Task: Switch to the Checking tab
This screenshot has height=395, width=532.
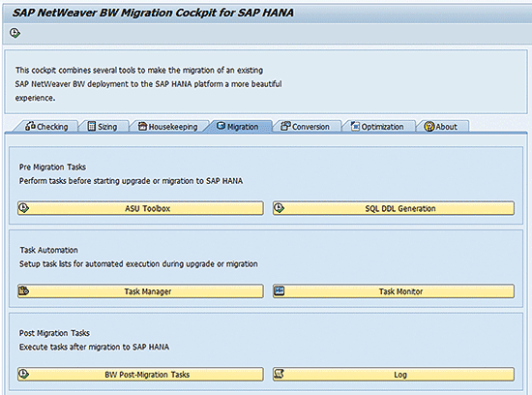Action: [x=46, y=127]
